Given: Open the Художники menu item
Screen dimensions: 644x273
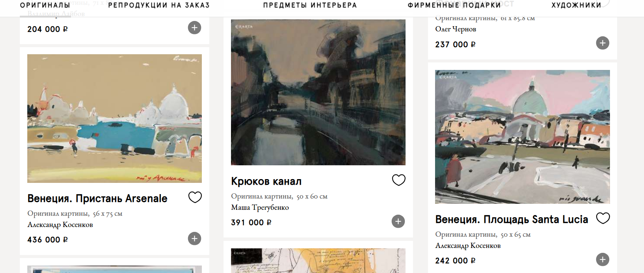Looking at the screenshot, I should [x=576, y=5].
